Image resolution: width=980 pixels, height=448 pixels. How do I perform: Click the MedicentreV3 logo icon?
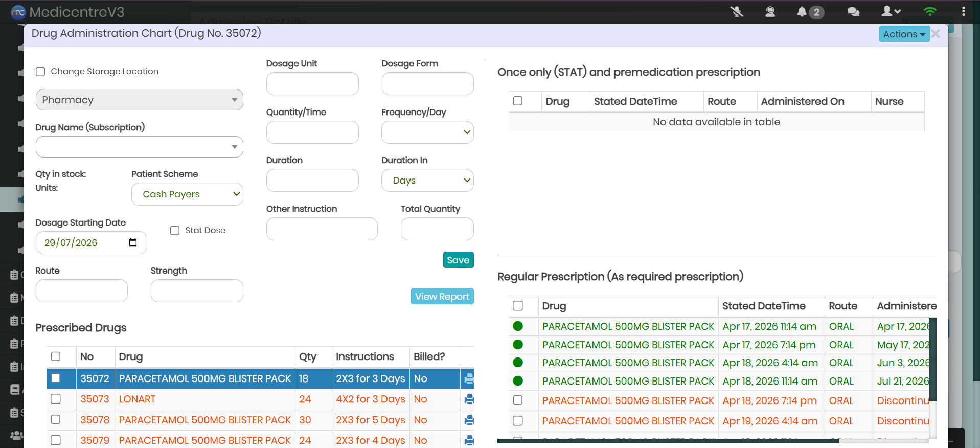pyautogui.click(x=18, y=12)
